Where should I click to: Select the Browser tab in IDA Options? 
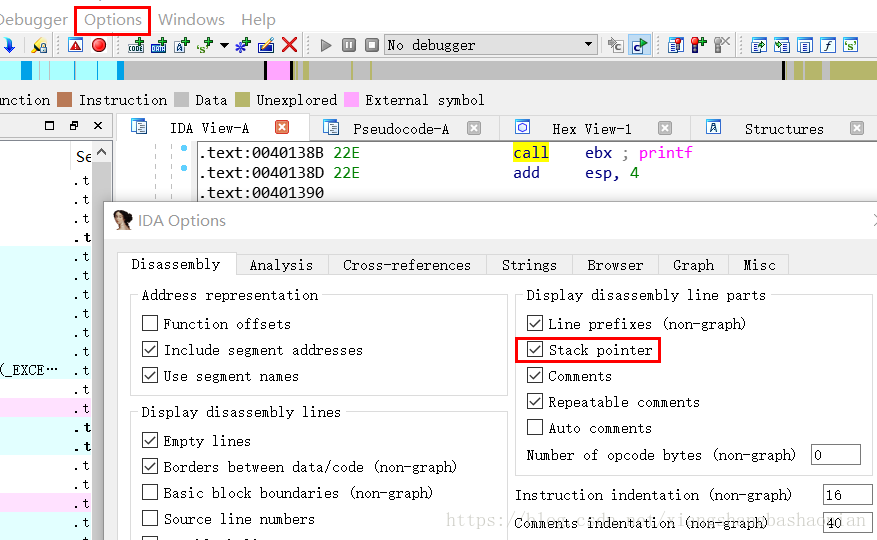coord(615,265)
